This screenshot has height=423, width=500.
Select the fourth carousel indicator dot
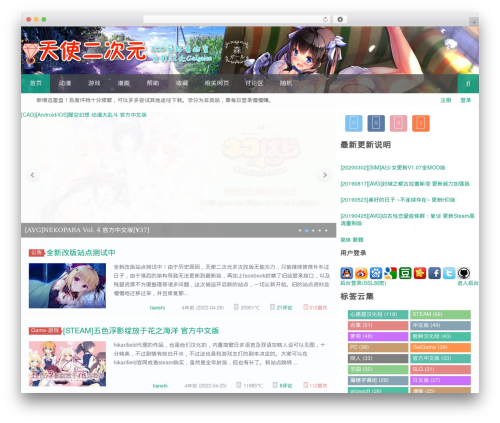pyautogui.click(x=320, y=230)
